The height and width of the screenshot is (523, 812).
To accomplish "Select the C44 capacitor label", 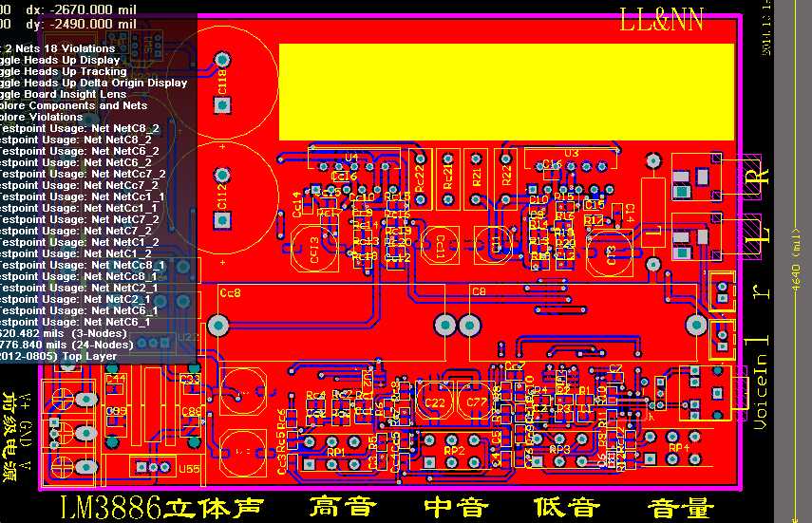I will click(115, 379).
